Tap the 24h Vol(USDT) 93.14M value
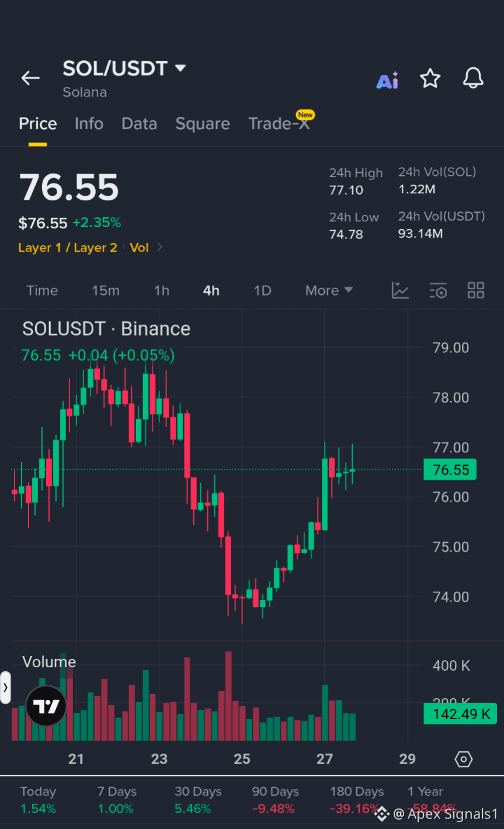Viewport: 504px width, 829px height. (420, 234)
